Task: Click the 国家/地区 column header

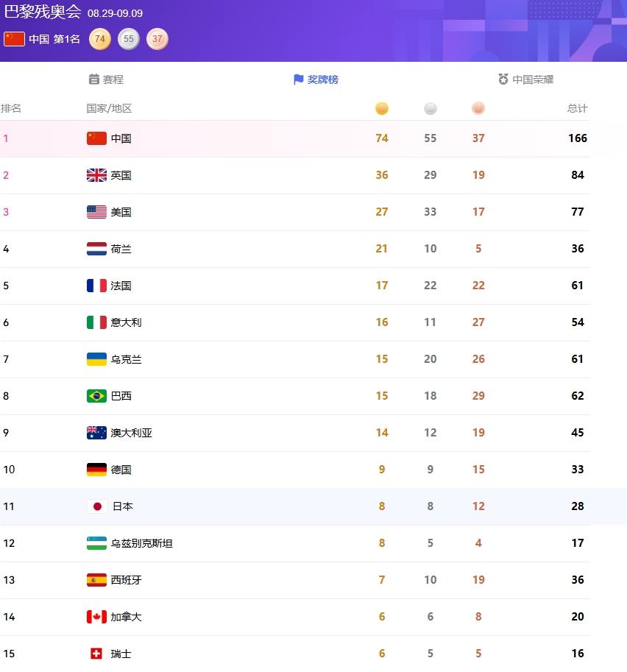Action: coord(109,108)
